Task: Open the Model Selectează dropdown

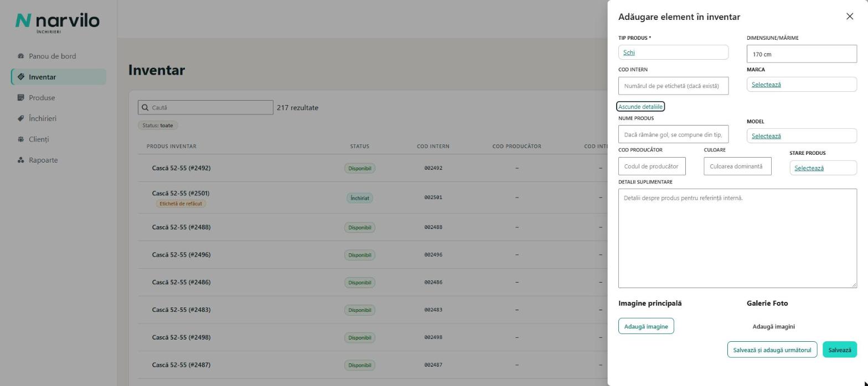Action: point(802,136)
